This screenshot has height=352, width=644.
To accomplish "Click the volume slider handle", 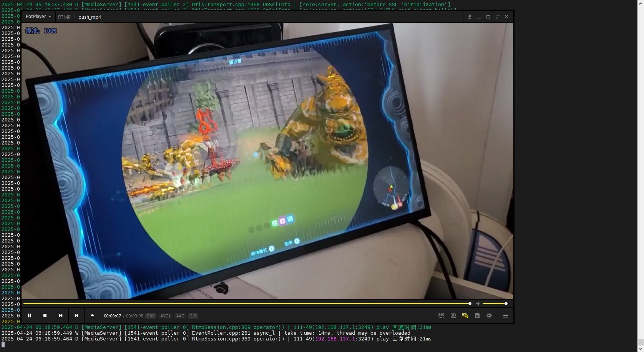I will point(506,304).
